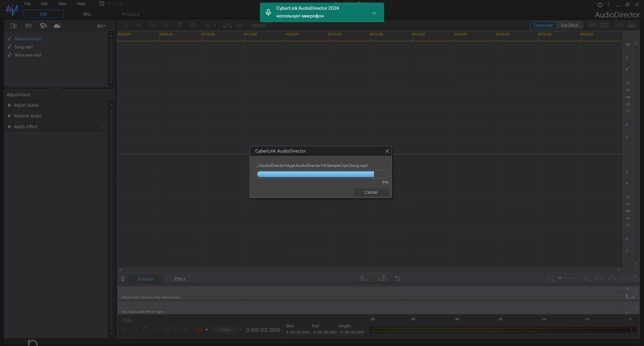
Task: Click the horizontal zoom slider
Action: [569, 278]
